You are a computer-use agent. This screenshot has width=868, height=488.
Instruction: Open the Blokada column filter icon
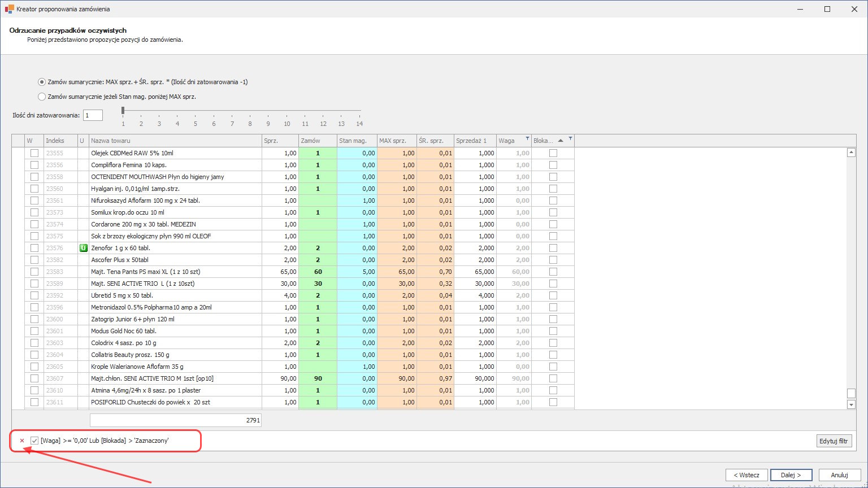tap(570, 138)
